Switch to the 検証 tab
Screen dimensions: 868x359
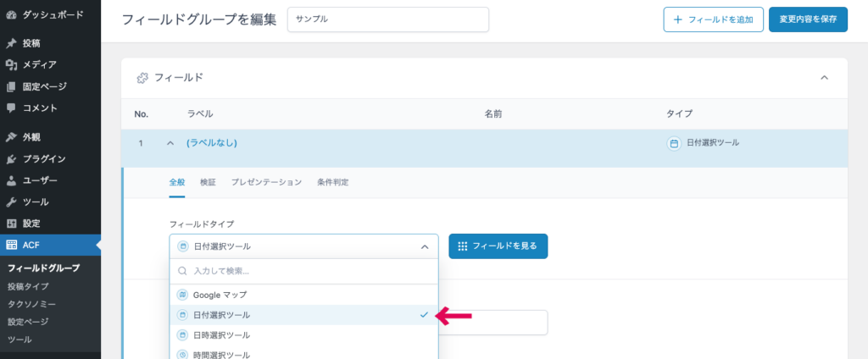click(208, 182)
